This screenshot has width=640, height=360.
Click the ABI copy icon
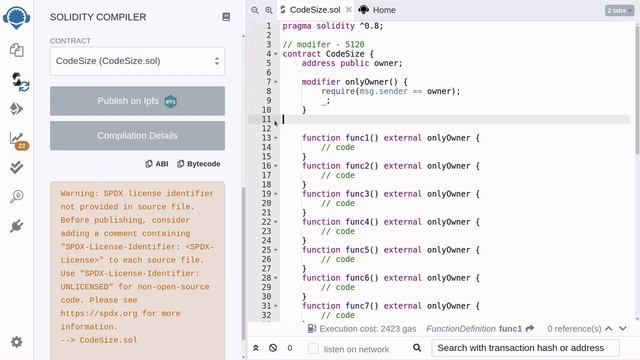149,164
